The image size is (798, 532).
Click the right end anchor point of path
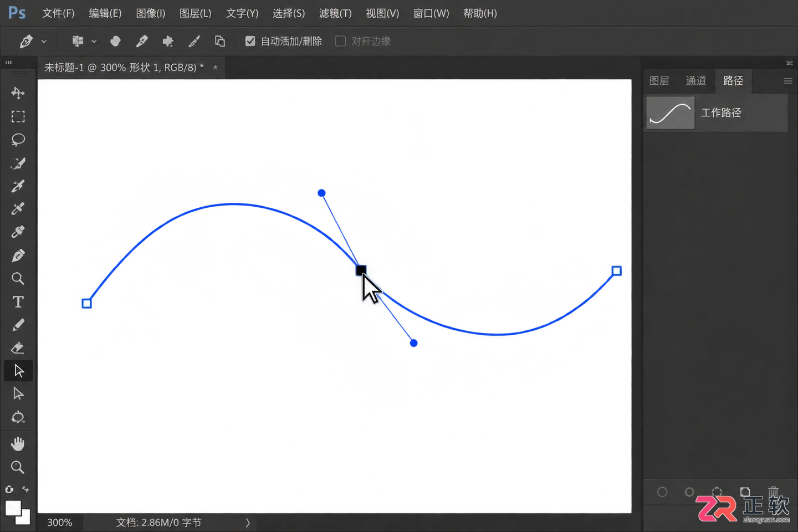616,270
